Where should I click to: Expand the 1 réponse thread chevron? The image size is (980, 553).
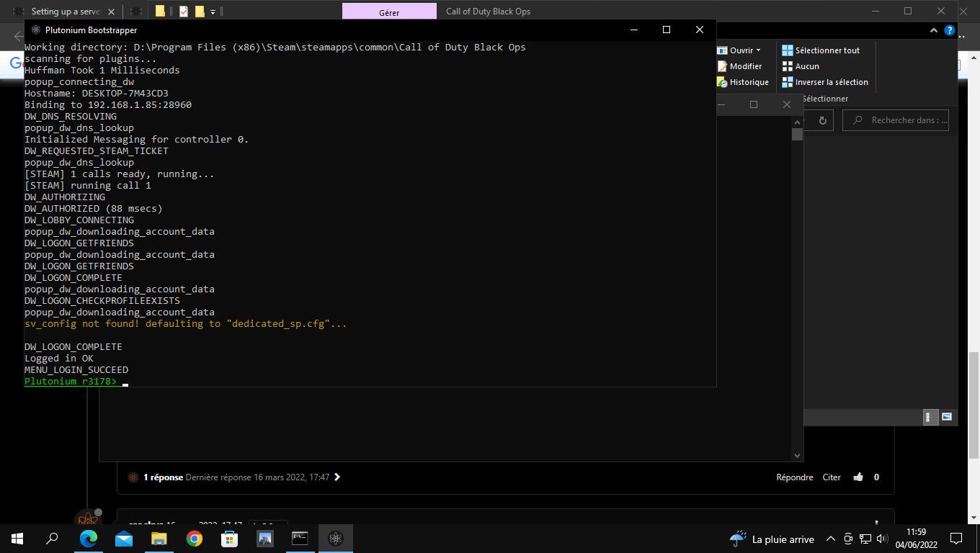pos(337,477)
